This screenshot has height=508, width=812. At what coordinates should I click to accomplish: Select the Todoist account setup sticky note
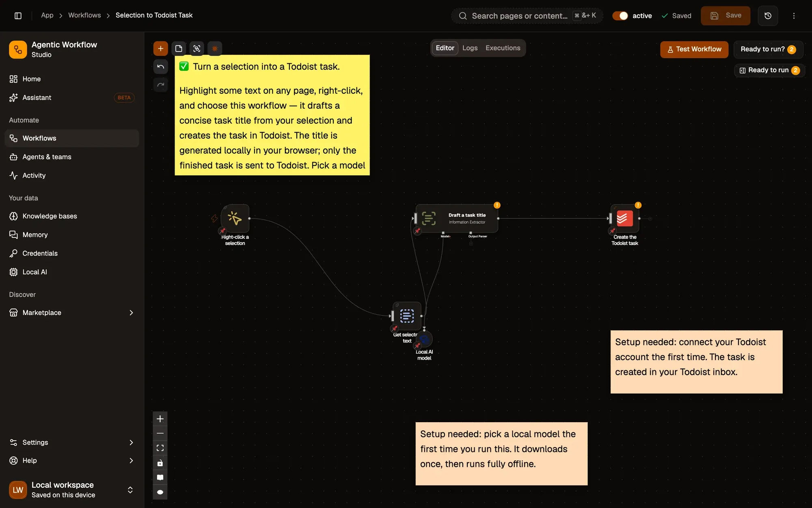pyautogui.click(x=696, y=362)
